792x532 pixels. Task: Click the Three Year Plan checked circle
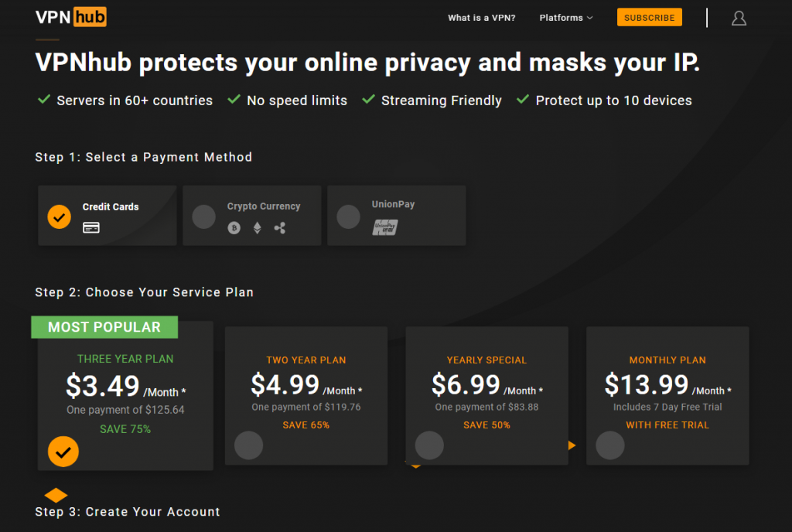point(63,452)
